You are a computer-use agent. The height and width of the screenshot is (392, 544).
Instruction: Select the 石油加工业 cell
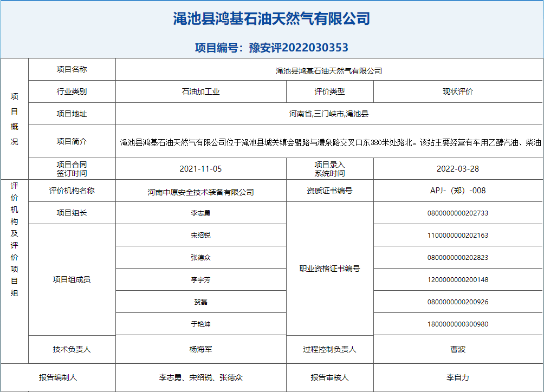click(x=201, y=92)
